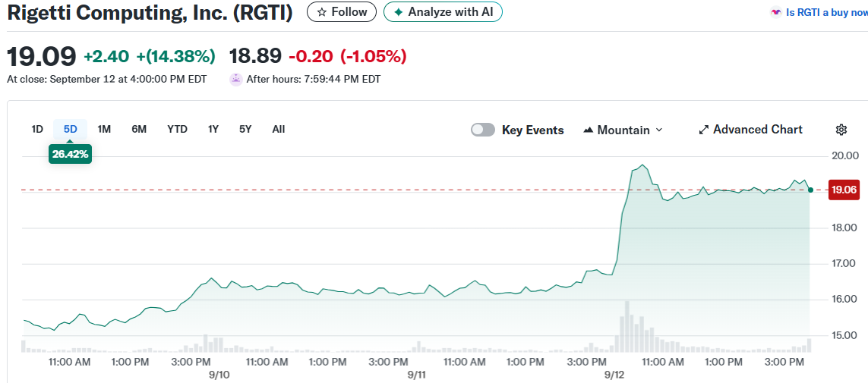Viewport: 868px width, 383px height.
Task: Show the All time range
Action: (279, 129)
